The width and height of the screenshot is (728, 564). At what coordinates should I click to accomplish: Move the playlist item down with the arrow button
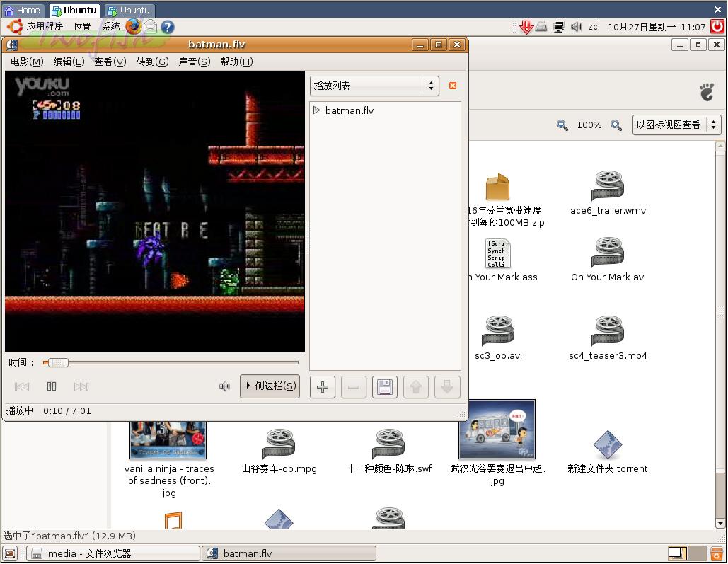coord(447,387)
